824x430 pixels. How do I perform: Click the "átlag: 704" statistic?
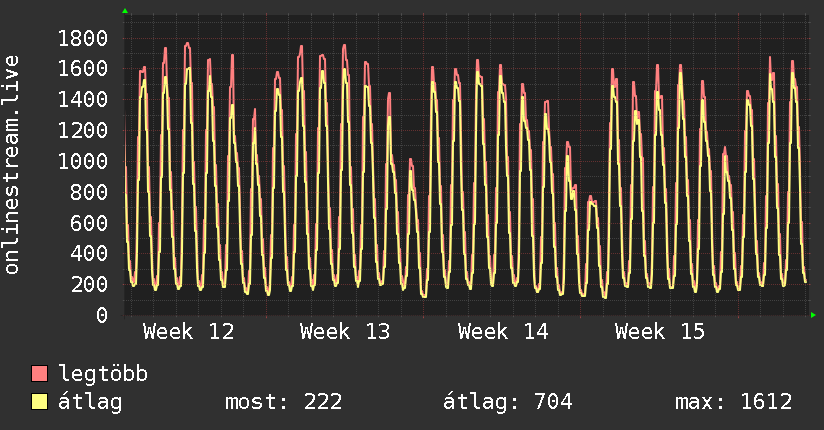pyautogui.click(x=507, y=402)
